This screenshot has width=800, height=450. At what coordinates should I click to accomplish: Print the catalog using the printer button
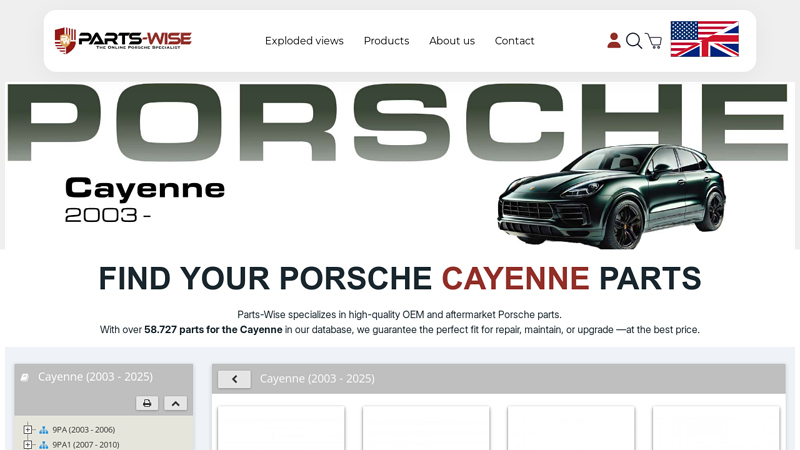(147, 403)
